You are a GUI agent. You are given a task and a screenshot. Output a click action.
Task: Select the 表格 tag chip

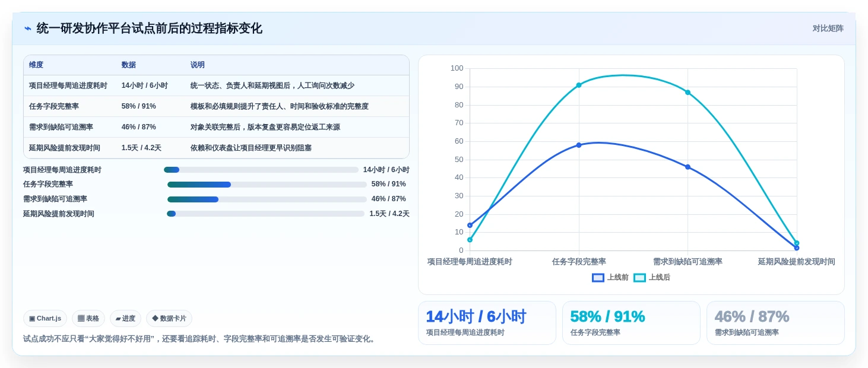(x=88, y=319)
